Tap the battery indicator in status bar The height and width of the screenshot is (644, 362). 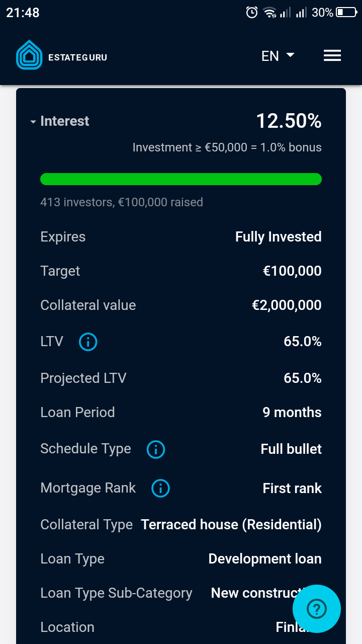point(346,13)
